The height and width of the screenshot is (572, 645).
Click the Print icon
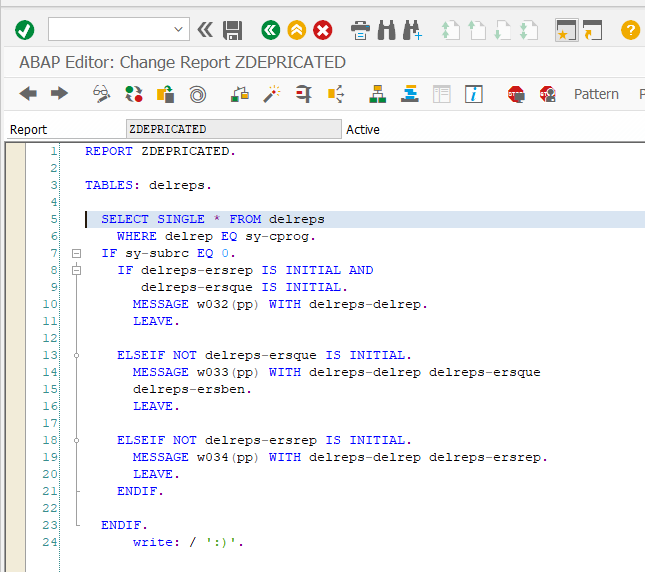(x=360, y=30)
